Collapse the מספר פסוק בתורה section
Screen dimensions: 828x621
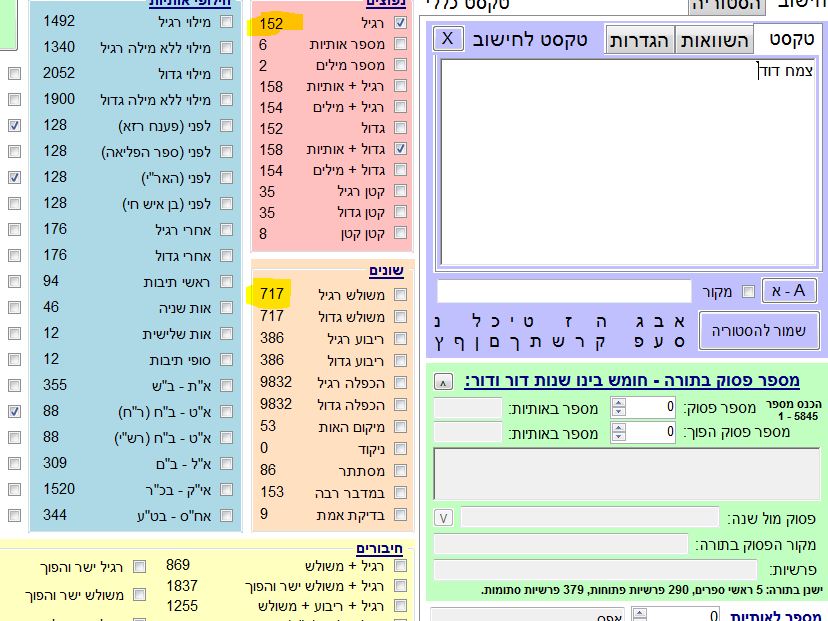444,382
